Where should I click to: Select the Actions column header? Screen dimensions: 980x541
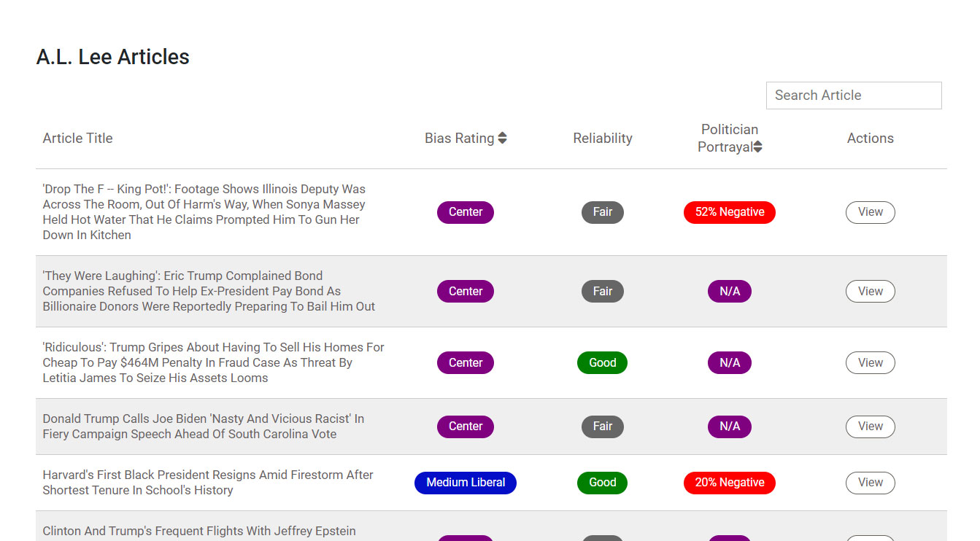[870, 138]
